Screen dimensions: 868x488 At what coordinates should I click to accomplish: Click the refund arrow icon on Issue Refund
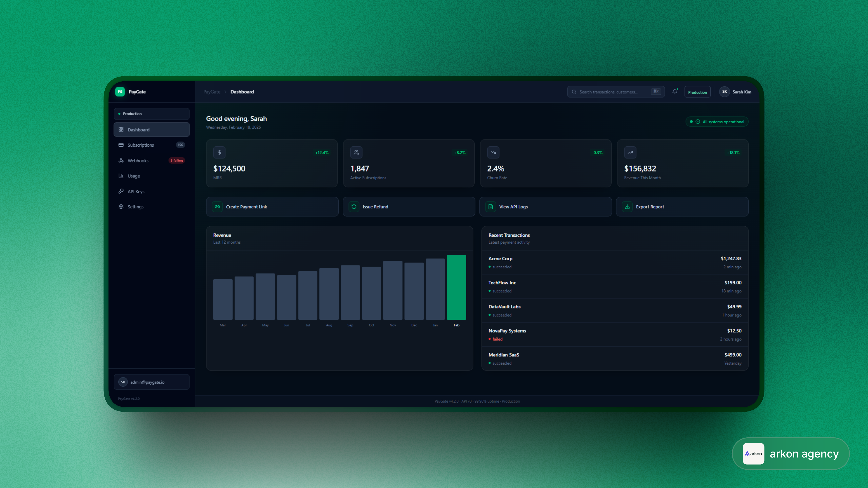tap(354, 207)
